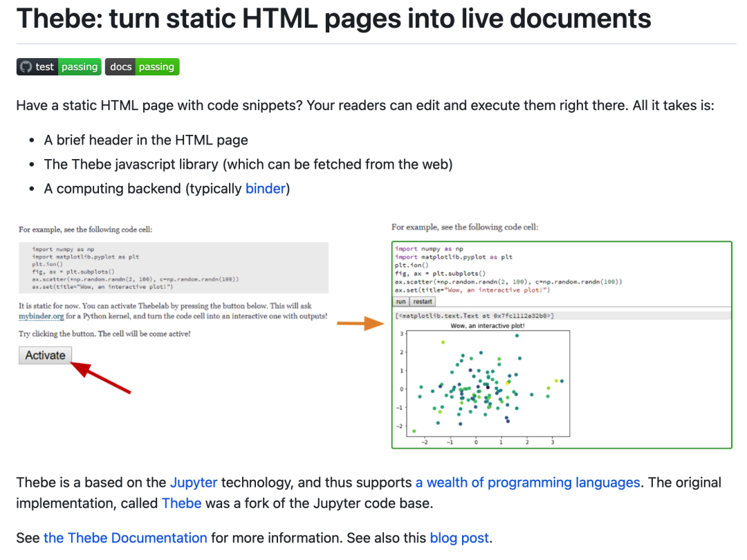Open the blog post link
The height and width of the screenshot is (560, 747).
pyautogui.click(x=459, y=538)
